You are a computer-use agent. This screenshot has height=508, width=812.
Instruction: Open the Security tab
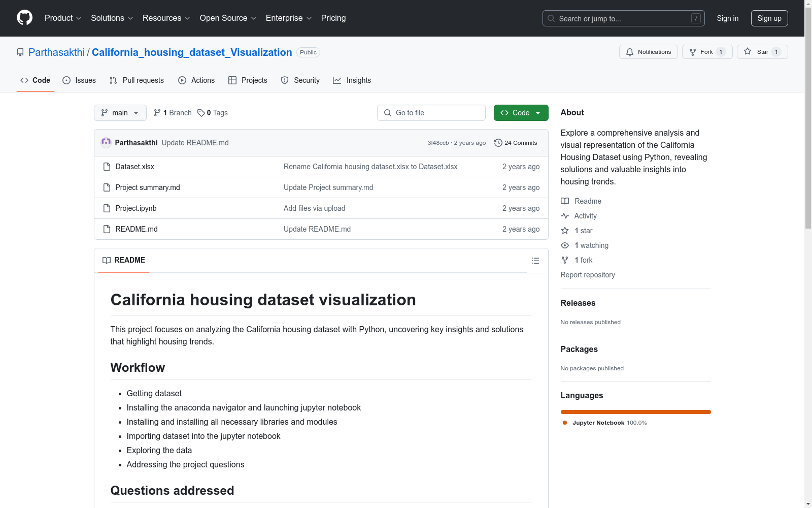point(300,80)
